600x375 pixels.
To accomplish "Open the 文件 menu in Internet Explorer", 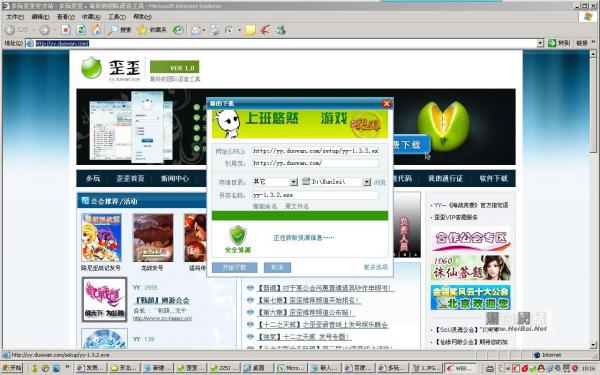I will coord(15,17).
